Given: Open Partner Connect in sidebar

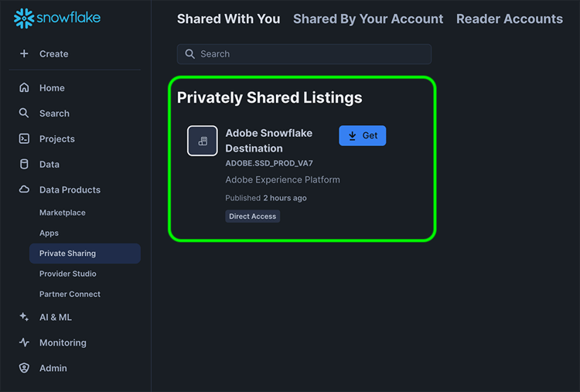Looking at the screenshot, I should pos(70,295).
